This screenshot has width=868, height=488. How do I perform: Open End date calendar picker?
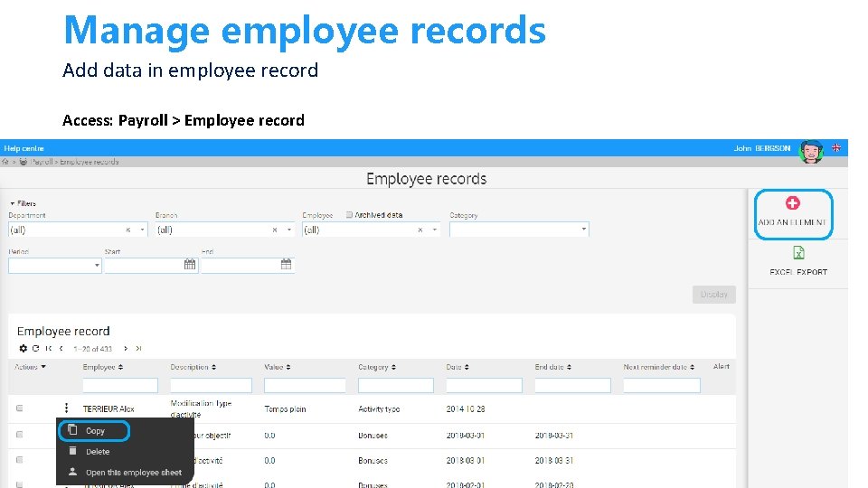[x=286, y=265]
